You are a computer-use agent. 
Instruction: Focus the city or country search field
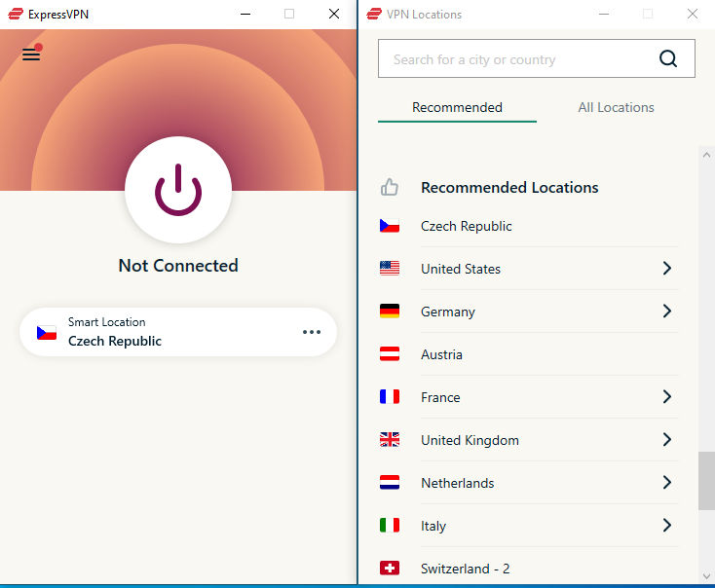pos(516,59)
